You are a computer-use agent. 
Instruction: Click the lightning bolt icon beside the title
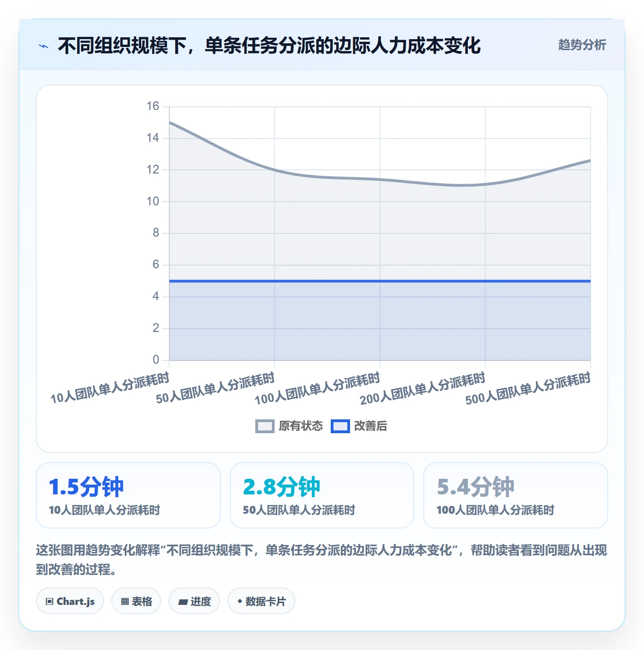44,46
